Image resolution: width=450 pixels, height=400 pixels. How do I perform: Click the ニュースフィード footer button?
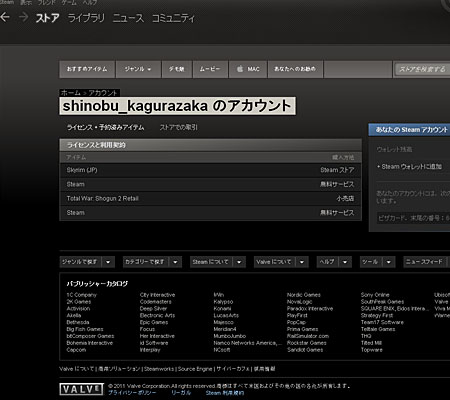tap(424, 262)
